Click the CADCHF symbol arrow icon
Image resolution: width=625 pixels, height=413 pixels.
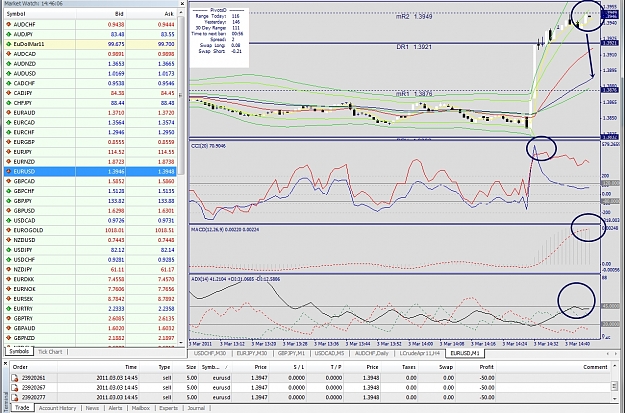[8, 83]
